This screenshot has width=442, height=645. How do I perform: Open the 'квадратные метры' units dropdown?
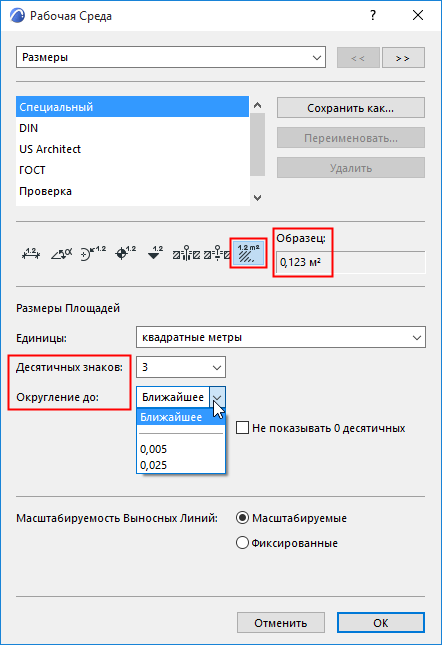281,337
